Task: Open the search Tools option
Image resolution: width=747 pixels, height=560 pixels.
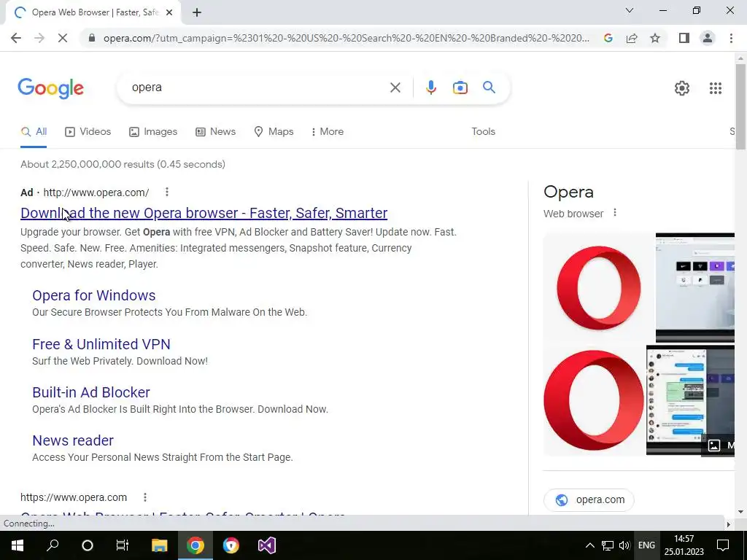Action: [x=483, y=132]
